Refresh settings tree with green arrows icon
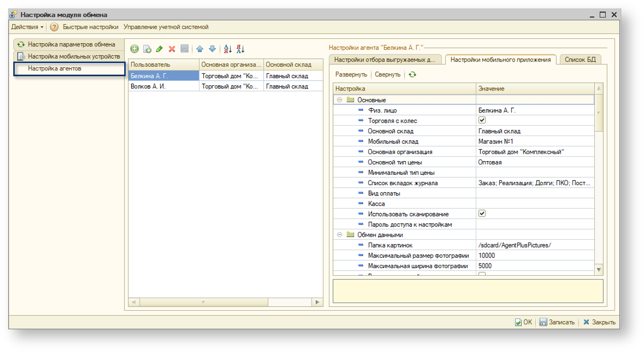 tap(413, 74)
